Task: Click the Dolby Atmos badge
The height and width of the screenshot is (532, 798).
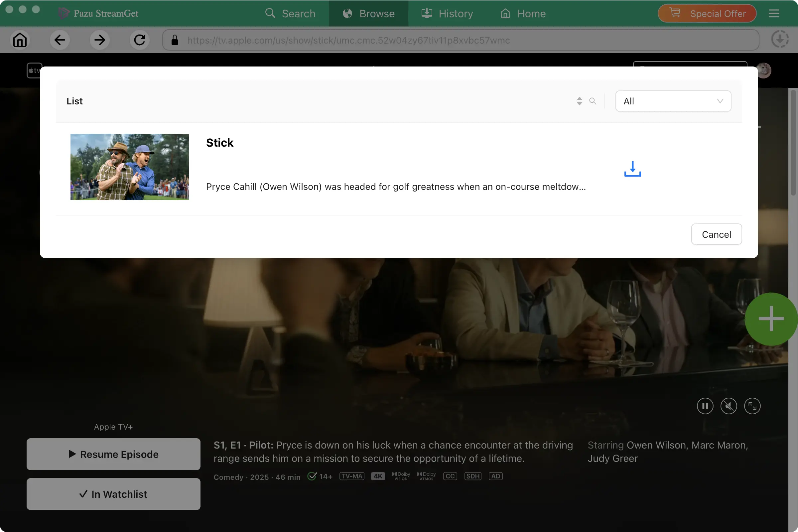Action: tap(426, 476)
